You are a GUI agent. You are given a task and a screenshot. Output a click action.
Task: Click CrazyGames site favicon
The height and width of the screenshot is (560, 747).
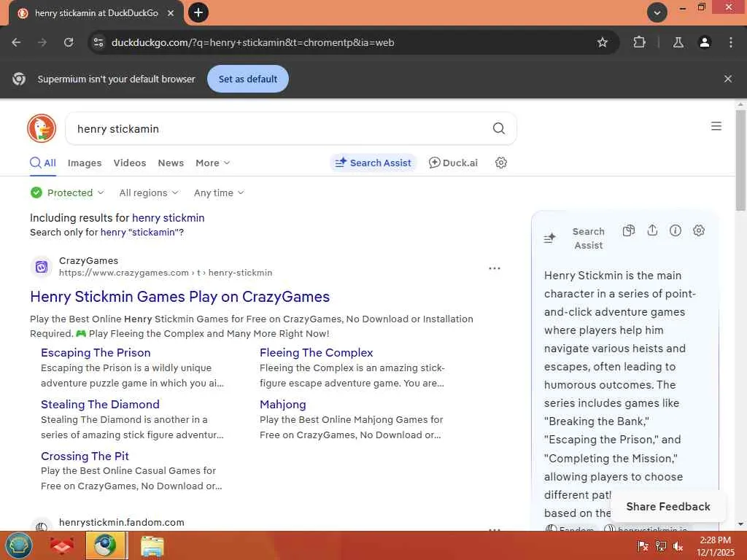pyautogui.click(x=42, y=267)
